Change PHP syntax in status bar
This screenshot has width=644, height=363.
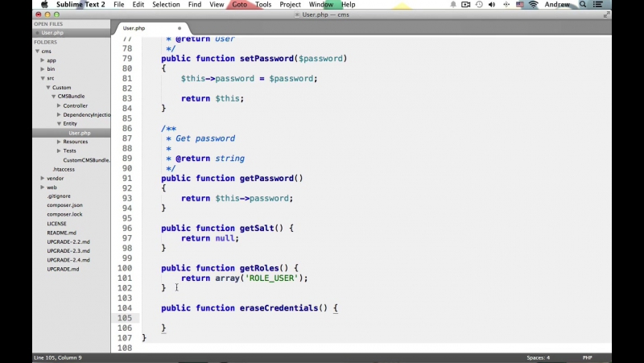pyautogui.click(x=588, y=357)
